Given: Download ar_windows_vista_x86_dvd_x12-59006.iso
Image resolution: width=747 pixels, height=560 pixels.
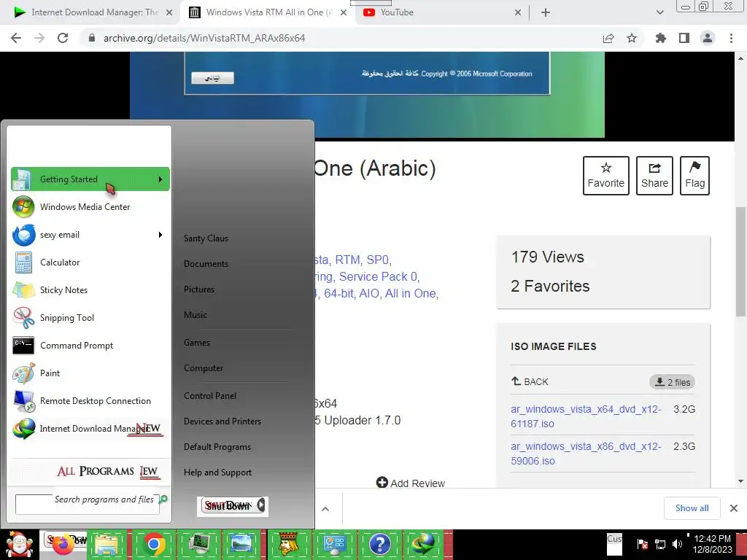Looking at the screenshot, I should (586, 454).
